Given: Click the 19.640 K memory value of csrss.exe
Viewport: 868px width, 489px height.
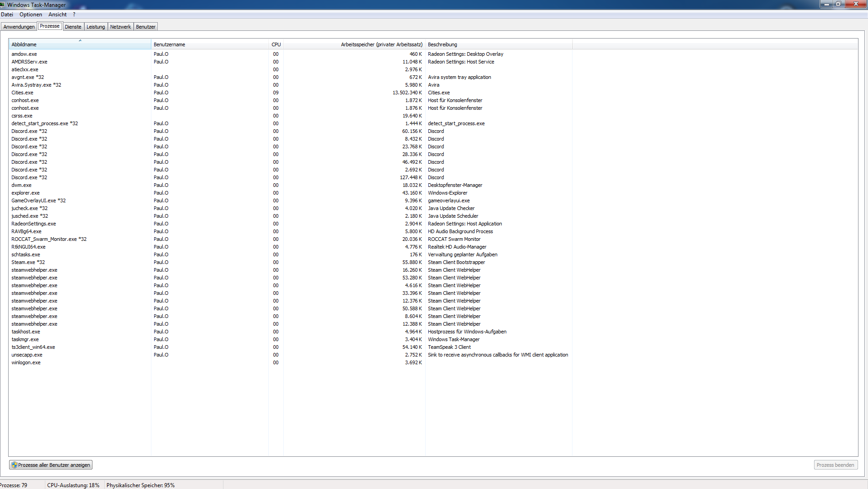Looking at the screenshot, I should coord(412,116).
